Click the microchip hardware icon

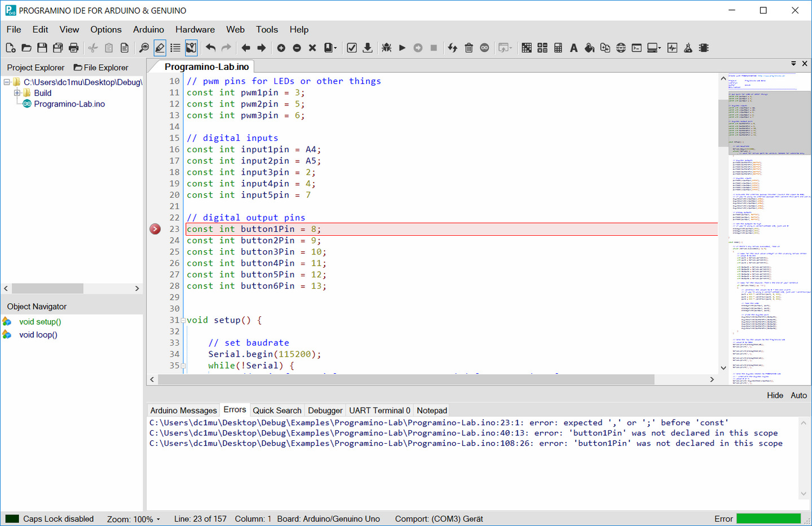click(x=704, y=48)
